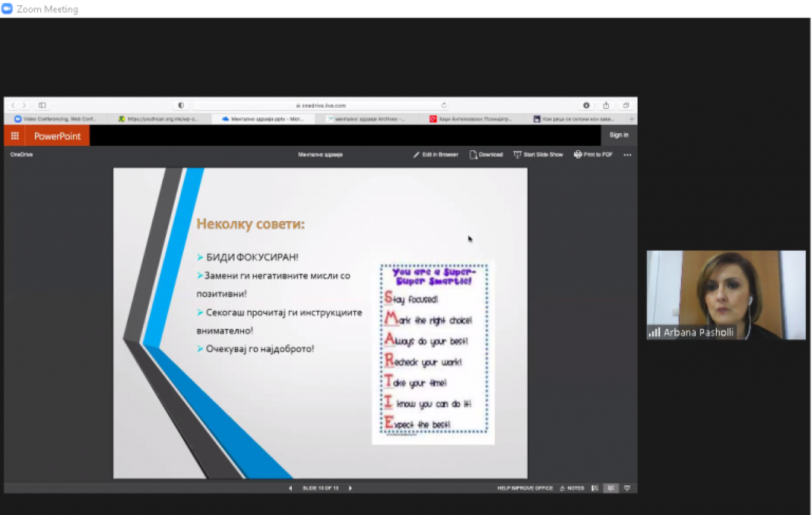Screen dimensions: 812x515
Task: Sign in to PowerPoint Online
Action: pos(619,135)
